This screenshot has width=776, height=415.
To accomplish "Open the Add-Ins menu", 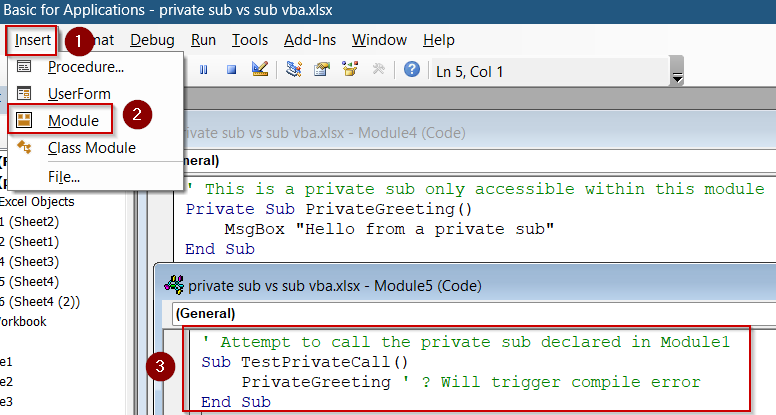I will point(310,40).
